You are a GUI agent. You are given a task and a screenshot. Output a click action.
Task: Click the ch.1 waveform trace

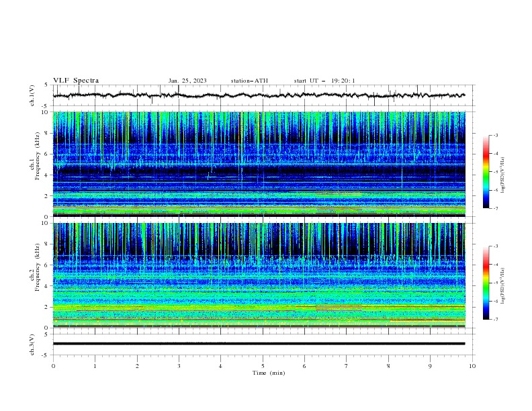[x=259, y=95]
